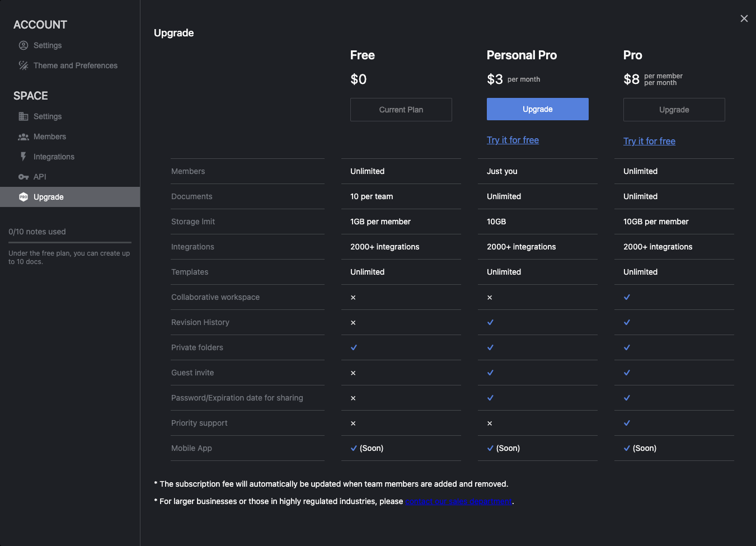Select the API sidebar item
The image size is (756, 546).
(x=40, y=177)
